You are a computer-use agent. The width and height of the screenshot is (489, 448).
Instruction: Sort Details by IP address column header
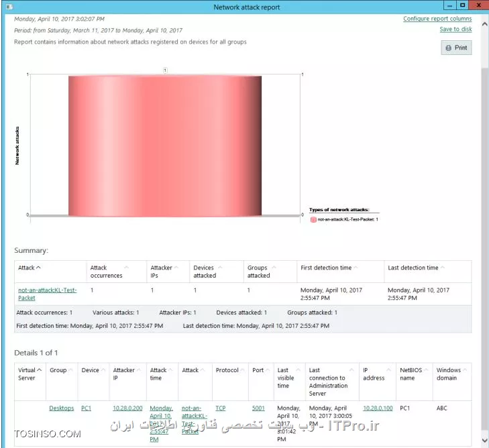coord(378,382)
